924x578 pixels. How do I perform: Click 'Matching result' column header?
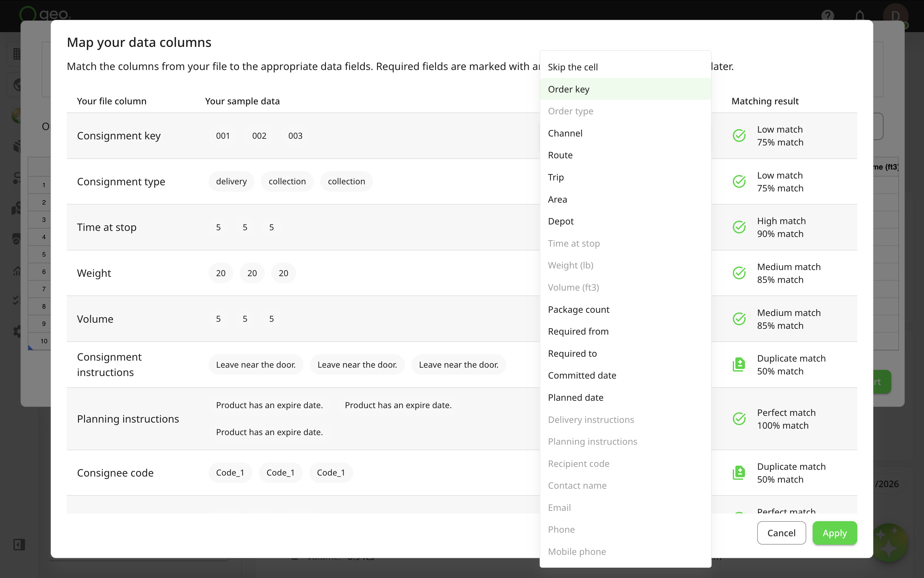pos(765,101)
